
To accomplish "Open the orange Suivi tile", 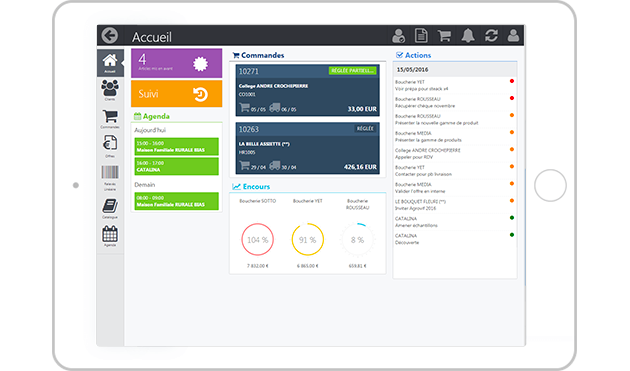I will tap(176, 94).
